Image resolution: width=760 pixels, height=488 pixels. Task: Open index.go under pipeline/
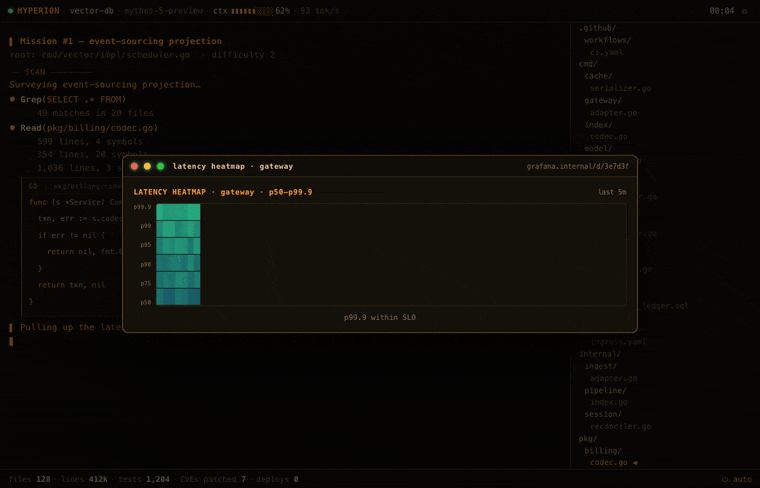point(608,402)
